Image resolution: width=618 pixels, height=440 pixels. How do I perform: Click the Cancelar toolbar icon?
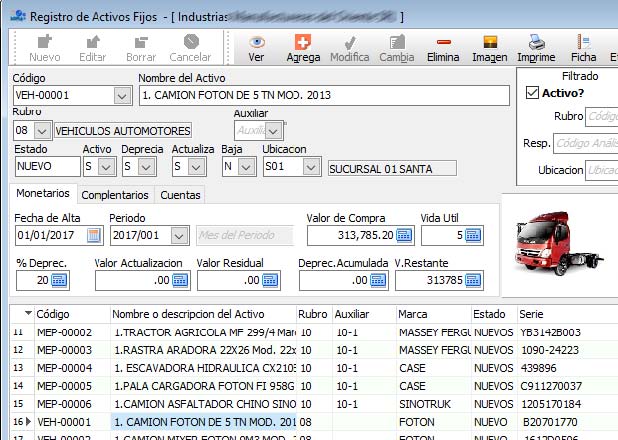pyautogui.click(x=191, y=41)
